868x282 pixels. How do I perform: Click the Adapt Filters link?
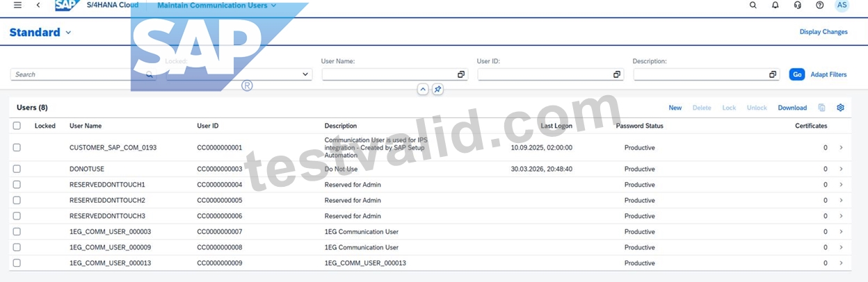click(x=828, y=74)
